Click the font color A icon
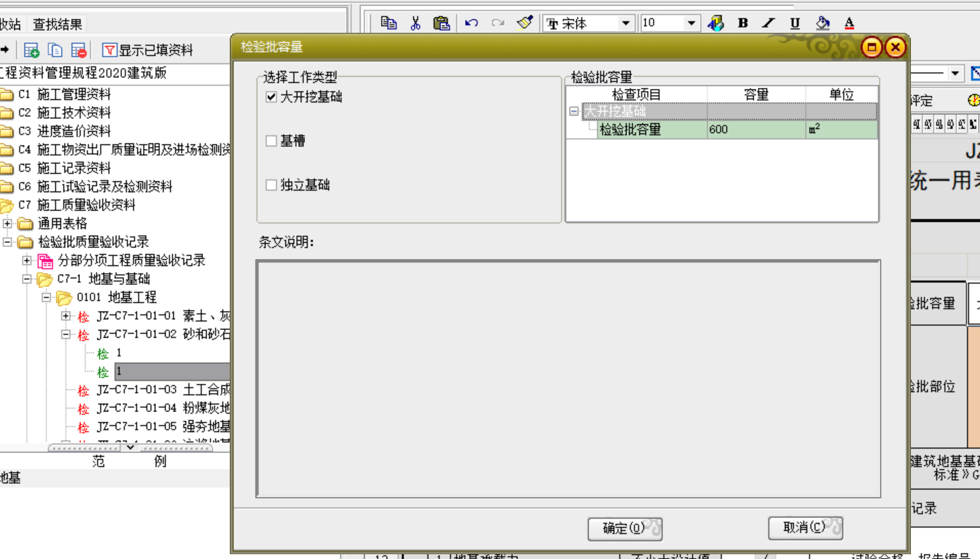 pyautogui.click(x=849, y=23)
